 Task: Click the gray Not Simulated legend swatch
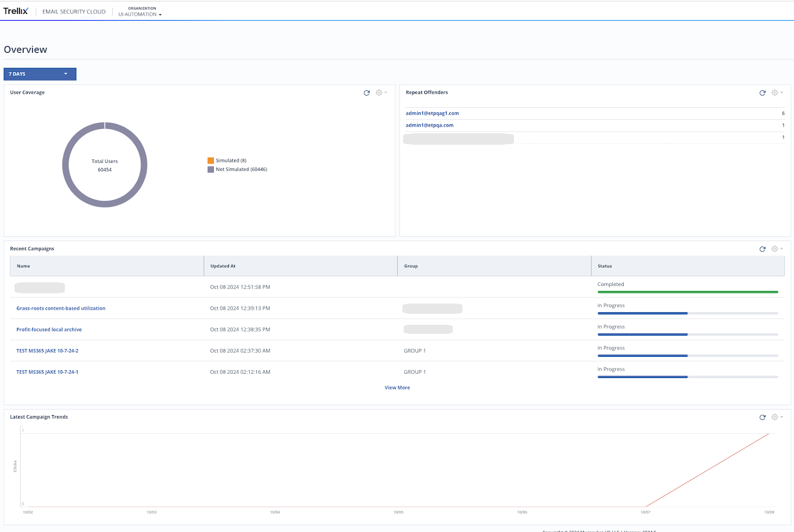tap(210, 170)
